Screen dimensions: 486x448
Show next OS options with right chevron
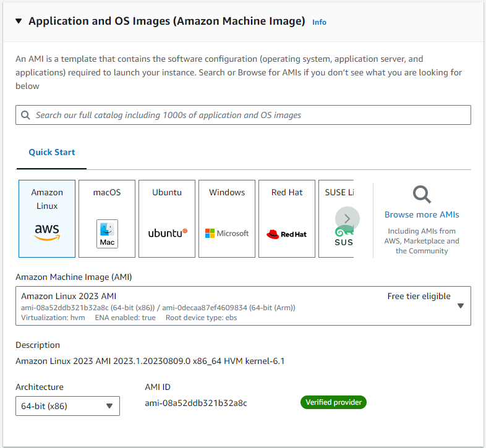click(347, 219)
